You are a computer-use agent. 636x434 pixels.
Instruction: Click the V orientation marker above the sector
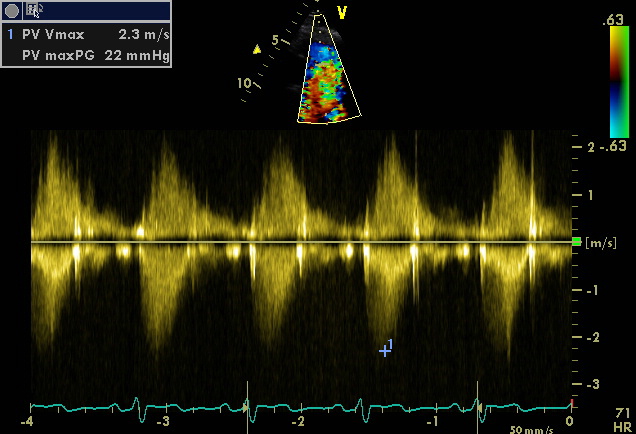342,13
